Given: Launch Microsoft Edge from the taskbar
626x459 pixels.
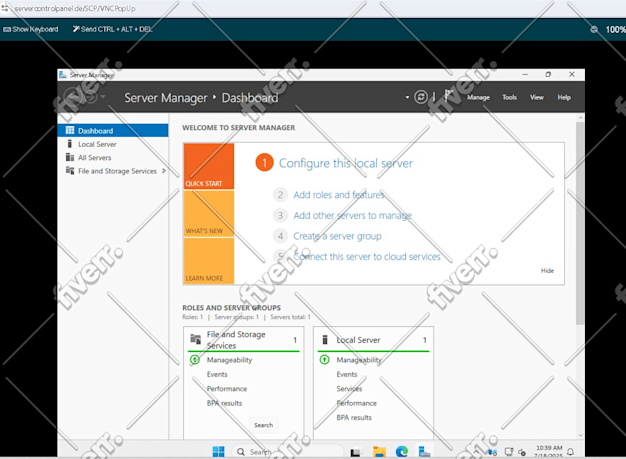Looking at the screenshot, I should click(x=402, y=451).
